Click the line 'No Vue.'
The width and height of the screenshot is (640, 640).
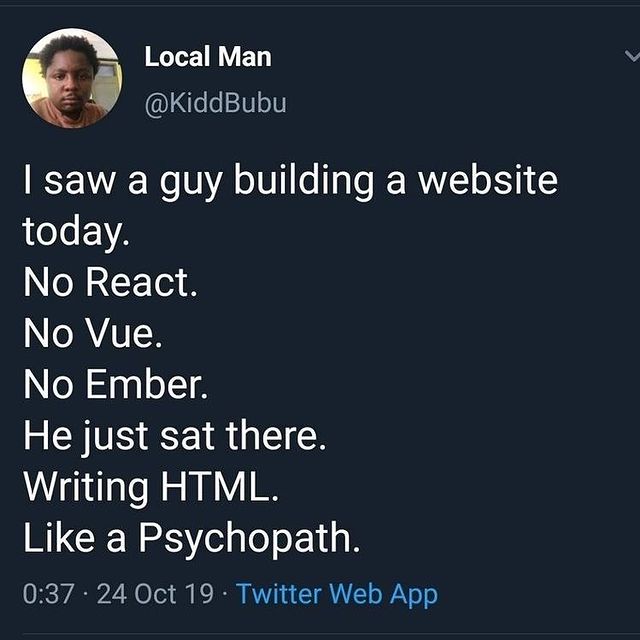point(93,333)
